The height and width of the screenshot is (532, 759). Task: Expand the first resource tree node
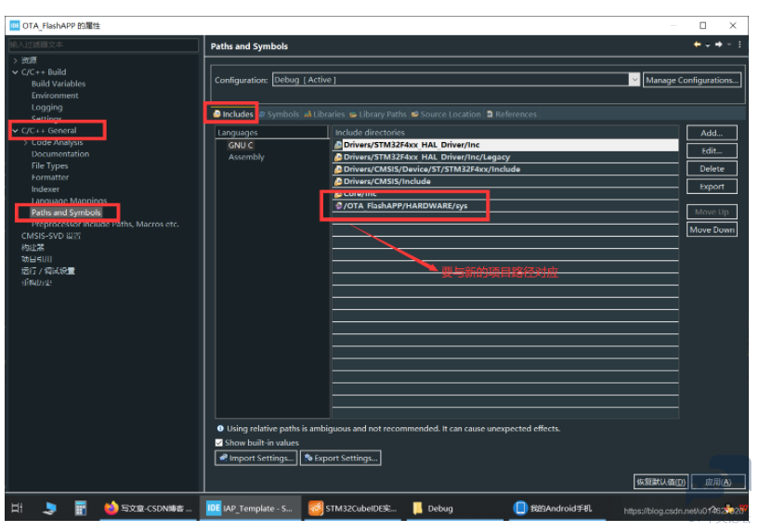pos(15,60)
